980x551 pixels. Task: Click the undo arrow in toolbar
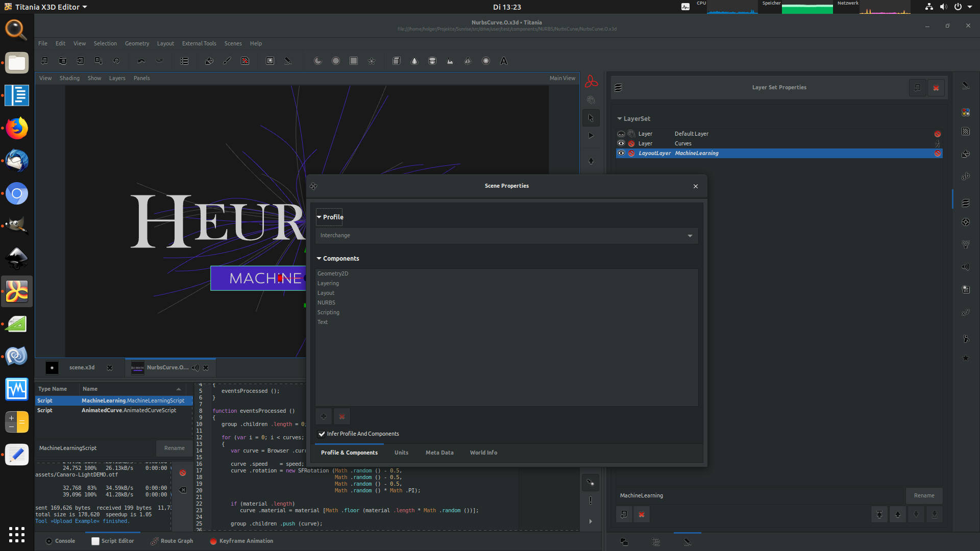(141, 61)
